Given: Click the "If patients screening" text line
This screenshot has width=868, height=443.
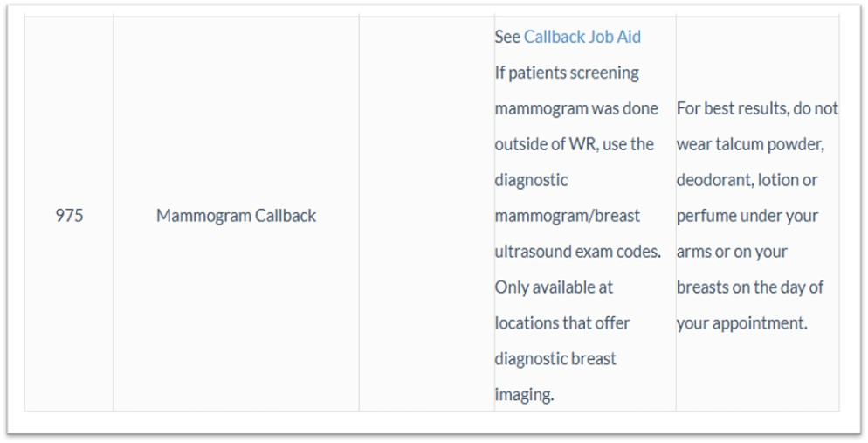Looking at the screenshot, I should pyautogui.click(x=567, y=73).
